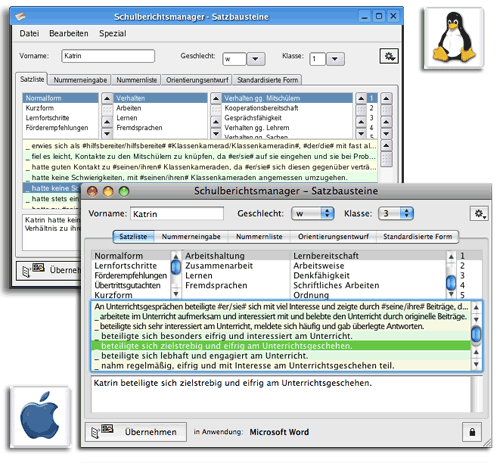Screen dimensions: 500x463
Task: Maximize the Linux Schulberichtsmanager window
Action: [x=379, y=16]
